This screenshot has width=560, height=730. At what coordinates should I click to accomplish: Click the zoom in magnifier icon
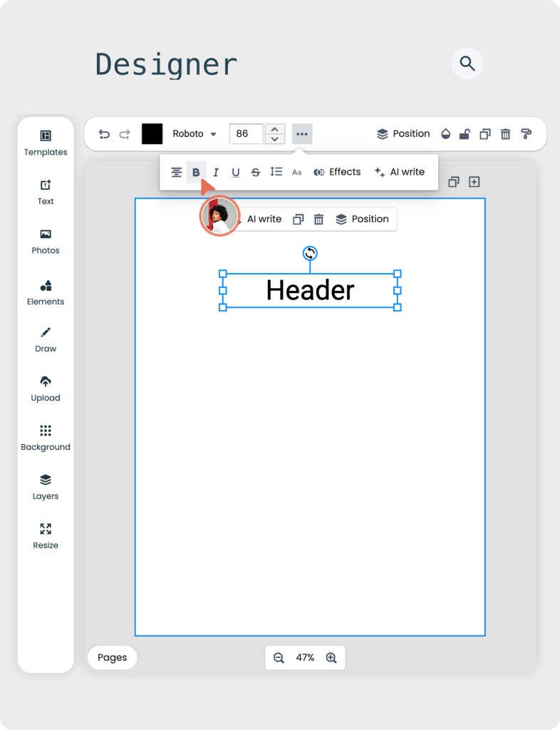click(x=331, y=658)
